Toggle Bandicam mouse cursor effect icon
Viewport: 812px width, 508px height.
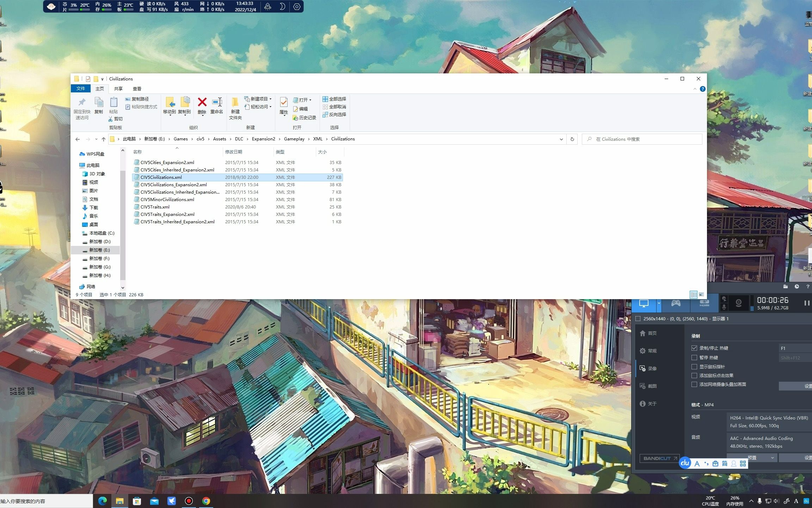tap(724, 299)
